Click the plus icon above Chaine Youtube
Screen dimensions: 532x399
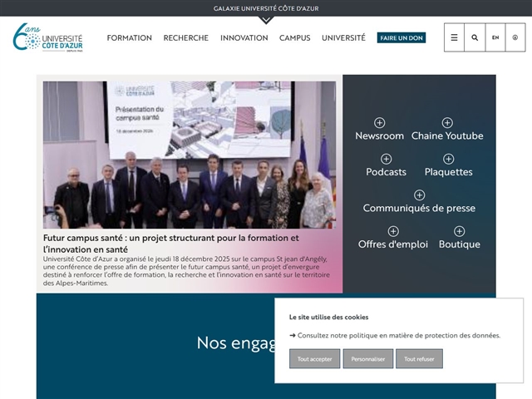[447, 123]
